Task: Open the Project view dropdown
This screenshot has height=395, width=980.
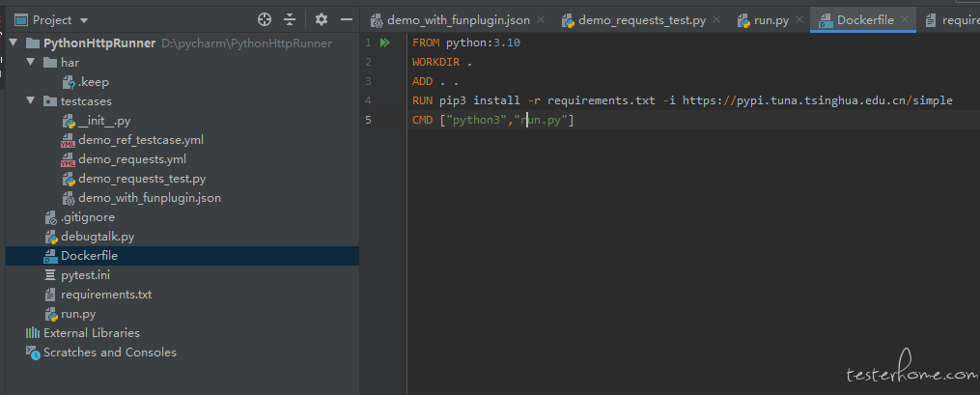Action: point(84,20)
